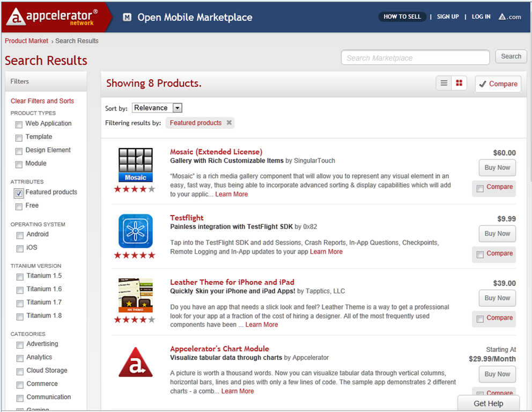Click Learn More in Mosaic description
This screenshot has width=532, height=412.
tap(231, 194)
